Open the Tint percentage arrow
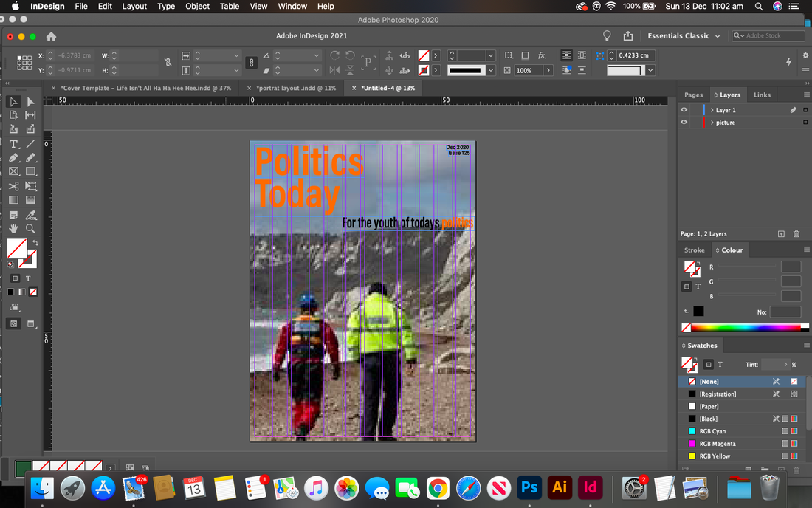The image size is (812, 508). [785, 365]
